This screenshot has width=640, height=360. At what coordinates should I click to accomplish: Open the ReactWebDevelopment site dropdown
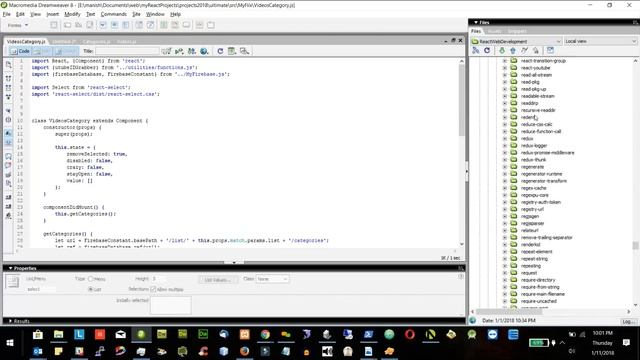click(x=516, y=41)
